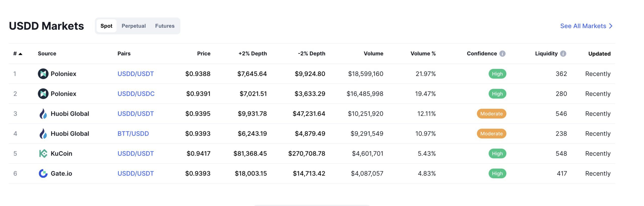The height and width of the screenshot is (206, 644).
Task: Click the price $0.9417
Action: [198, 153]
